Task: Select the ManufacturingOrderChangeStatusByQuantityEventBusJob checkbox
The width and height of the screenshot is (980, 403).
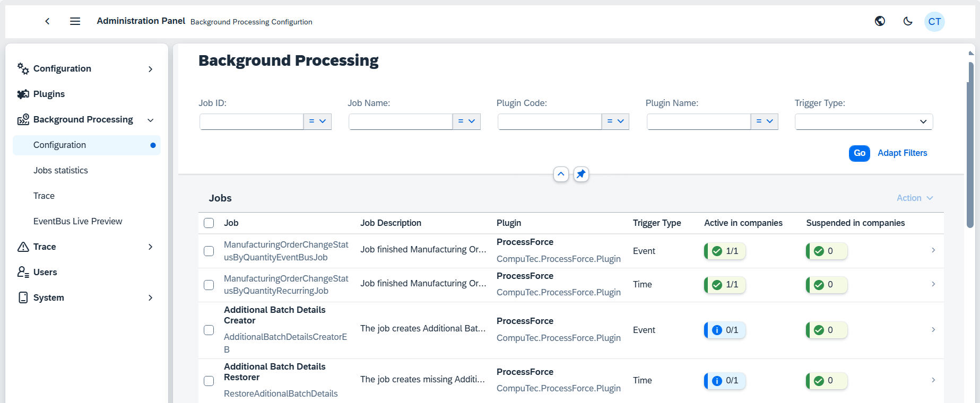Action: [209, 251]
